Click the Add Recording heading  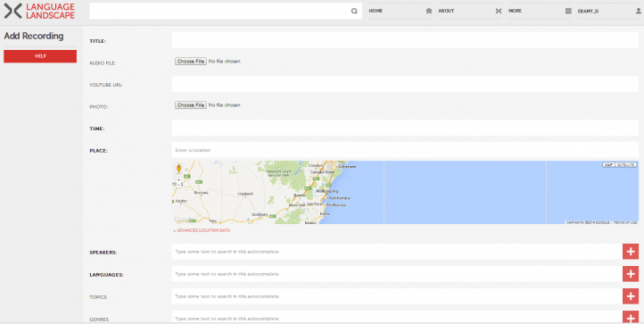click(x=34, y=37)
